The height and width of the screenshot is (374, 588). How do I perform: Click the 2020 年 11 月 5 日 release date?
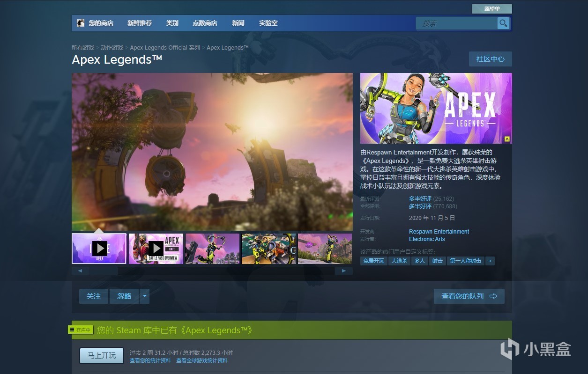point(432,218)
